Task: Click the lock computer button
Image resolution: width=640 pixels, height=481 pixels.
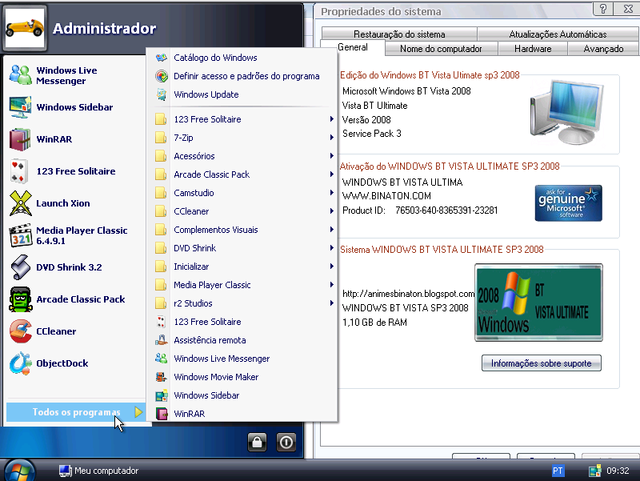Action: [x=257, y=442]
